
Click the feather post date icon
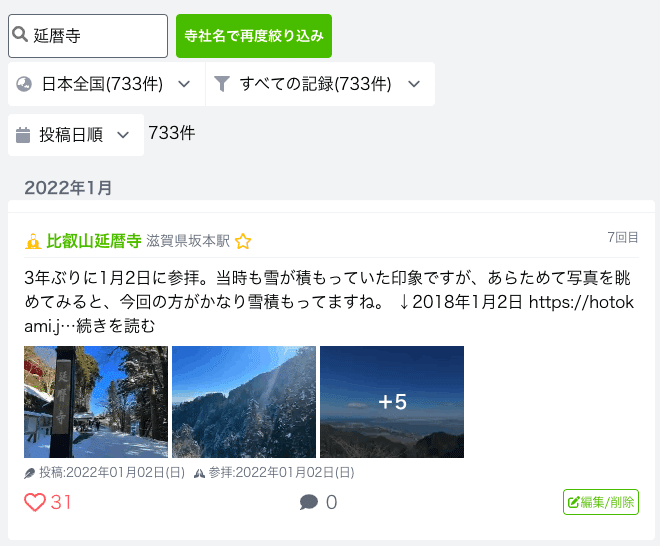point(29,473)
